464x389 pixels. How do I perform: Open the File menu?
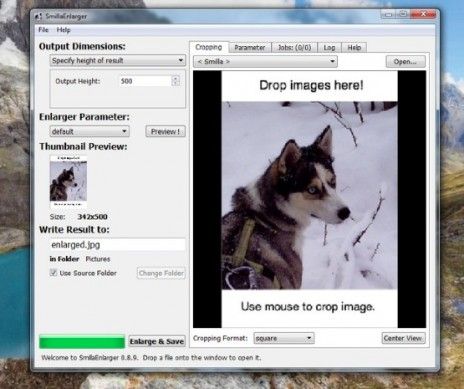[x=43, y=30]
